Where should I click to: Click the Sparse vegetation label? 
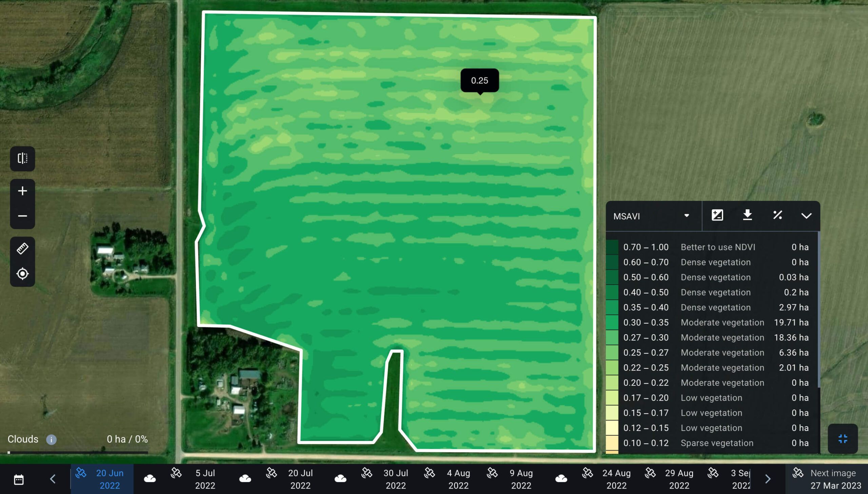pos(717,443)
